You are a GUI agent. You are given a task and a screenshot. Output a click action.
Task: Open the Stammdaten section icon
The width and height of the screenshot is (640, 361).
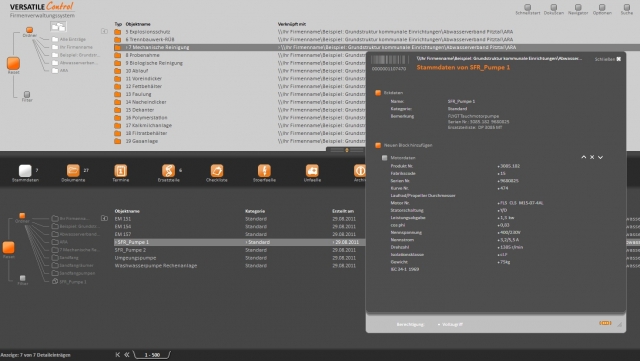[25, 170]
